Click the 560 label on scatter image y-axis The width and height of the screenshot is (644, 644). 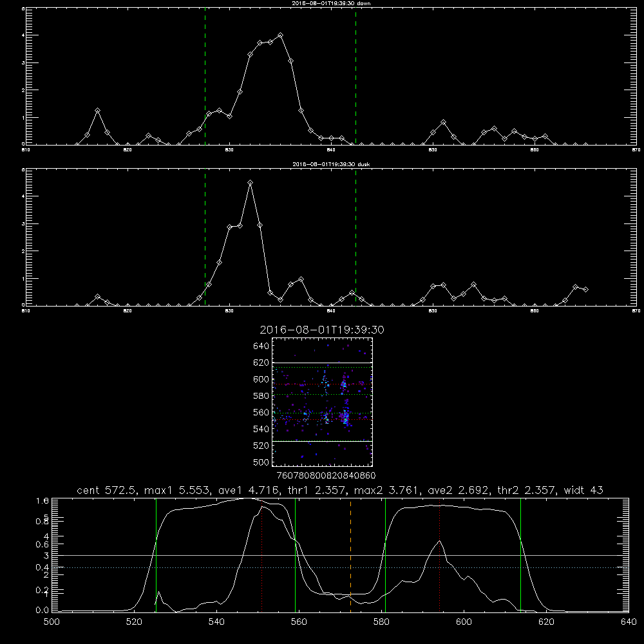(x=261, y=412)
